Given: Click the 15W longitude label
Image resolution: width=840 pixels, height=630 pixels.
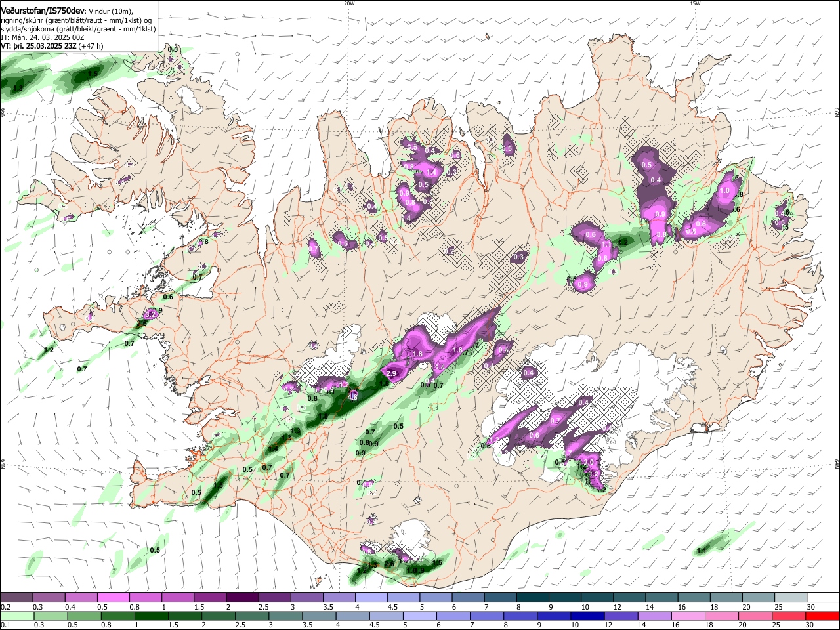Looking at the screenshot, I should pos(695,3).
